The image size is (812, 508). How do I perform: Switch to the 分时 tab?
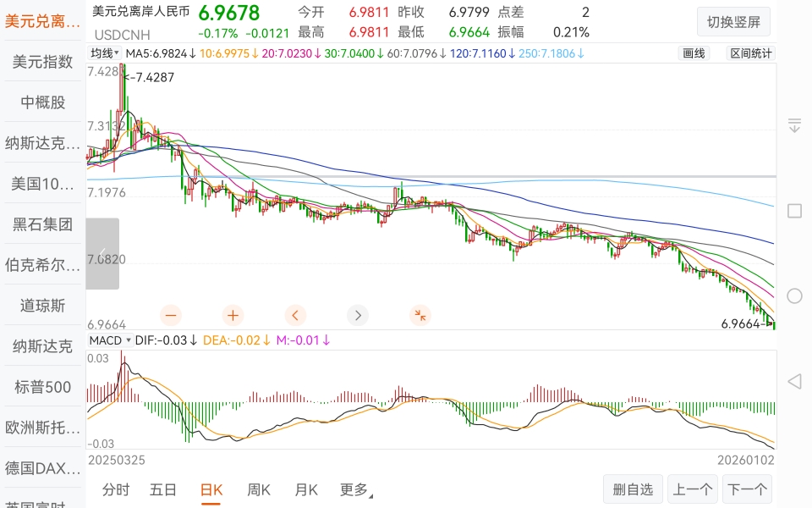[116, 489]
